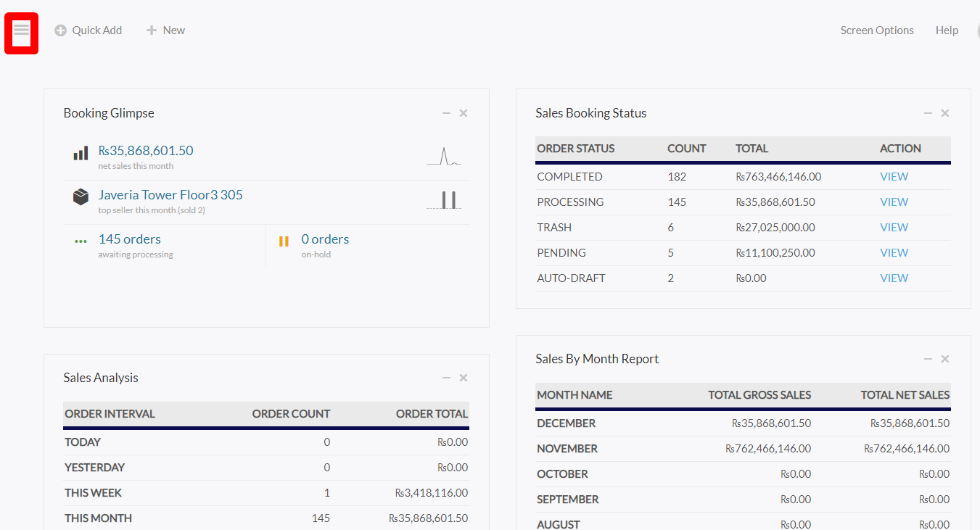
Task: Click the plus icon beside New
Action: click(x=152, y=30)
